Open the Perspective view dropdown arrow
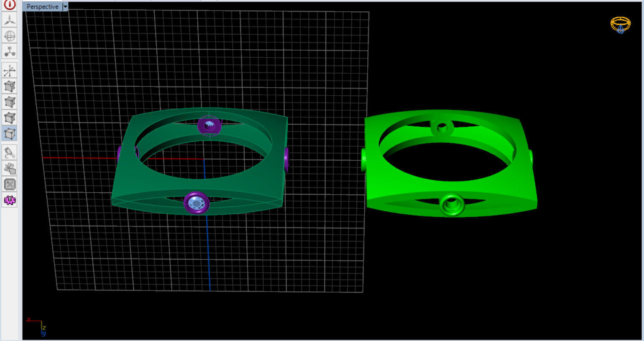 (x=65, y=7)
